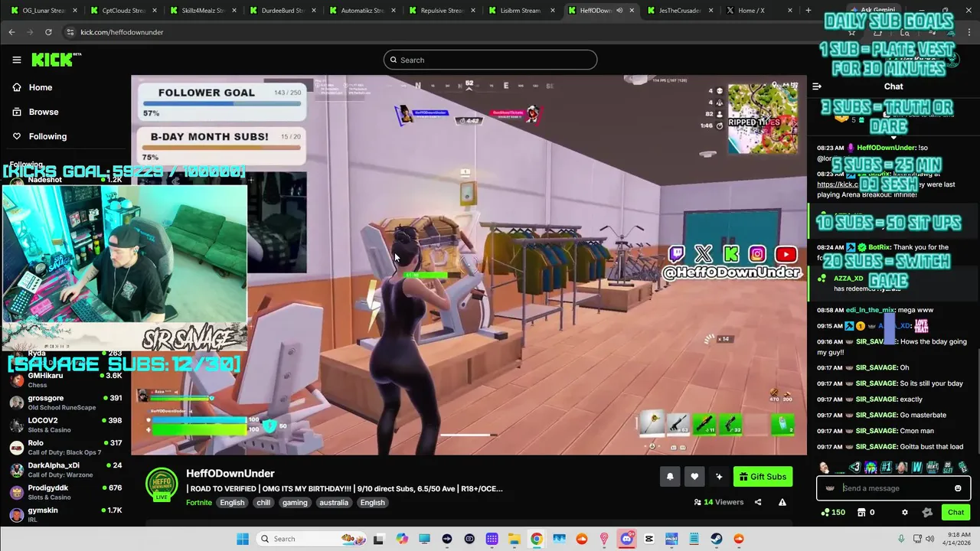The width and height of the screenshot is (980, 551).
Task: Click the kick.com/heffodownunder address bar
Action: coord(121,32)
